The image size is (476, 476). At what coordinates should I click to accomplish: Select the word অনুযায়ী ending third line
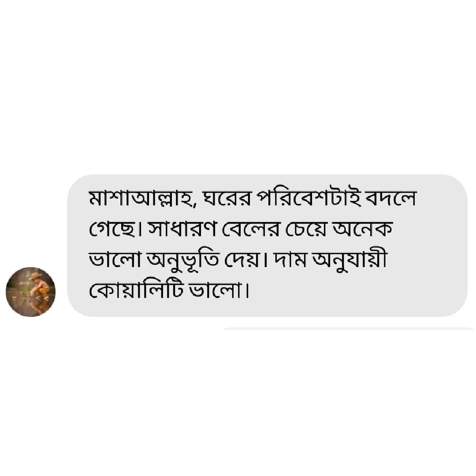click(x=350, y=260)
